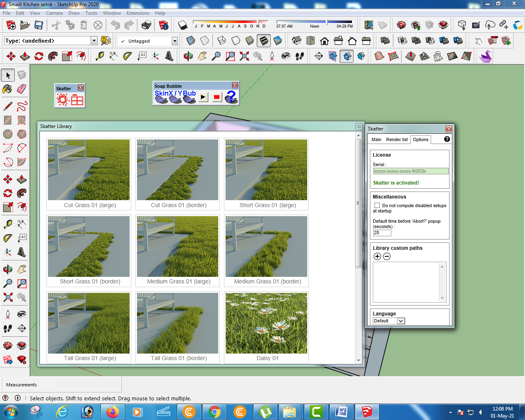Toggle Back Edges style
Viewport: 525px width, 420px height.
[x=205, y=41]
